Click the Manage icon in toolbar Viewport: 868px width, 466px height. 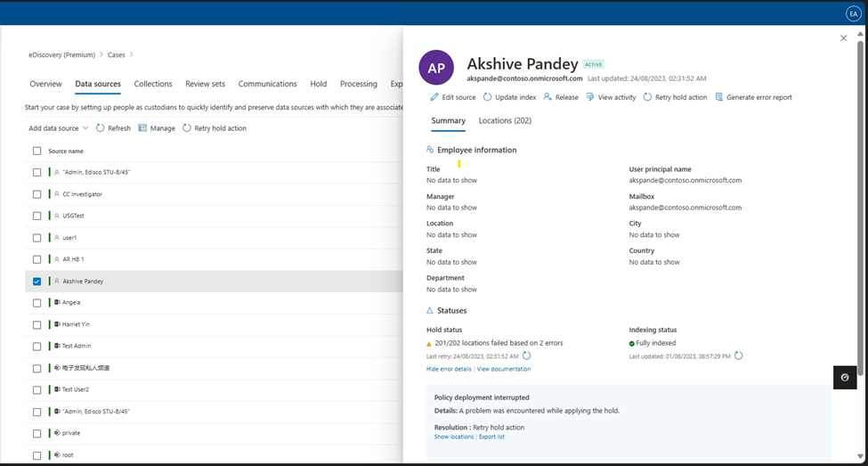click(x=142, y=128)
